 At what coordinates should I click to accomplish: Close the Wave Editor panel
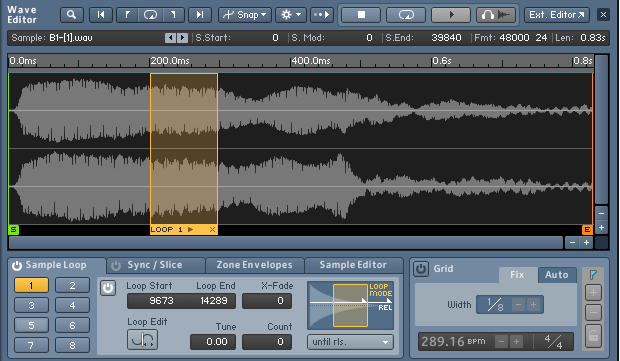click(x=603, y=15)
